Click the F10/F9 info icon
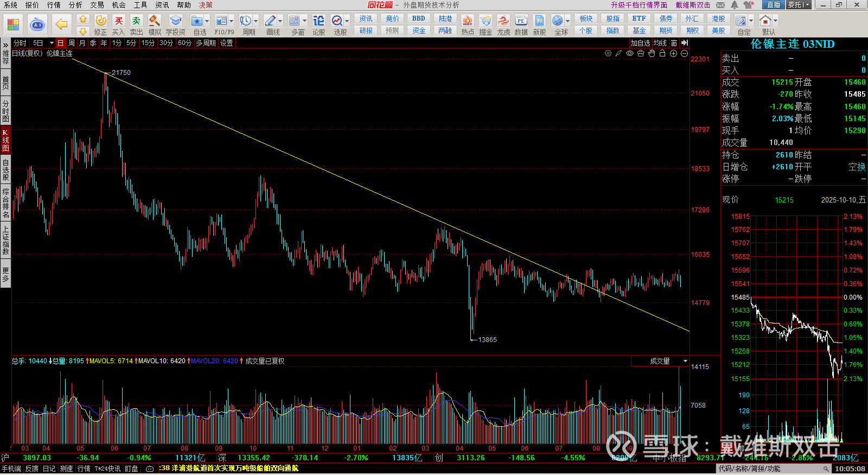The image size is (868, 475). tap(221, 21)
